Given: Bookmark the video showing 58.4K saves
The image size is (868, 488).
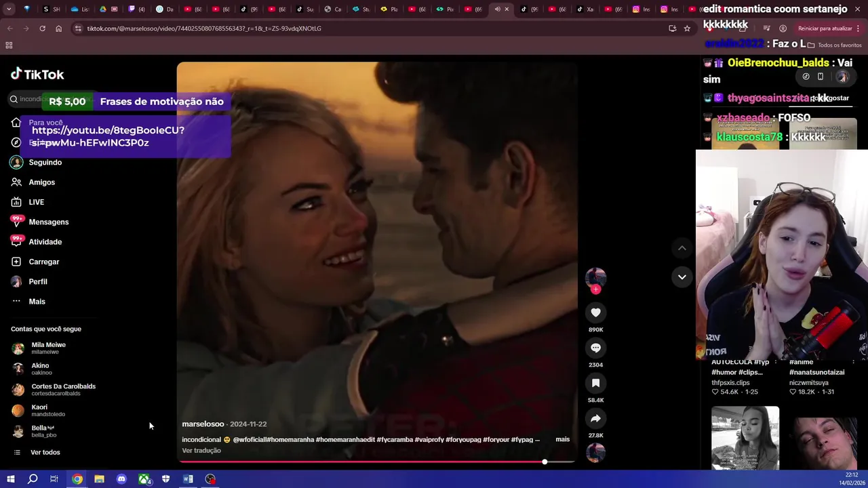Looking at the screenshot, I should coord(595,383).
